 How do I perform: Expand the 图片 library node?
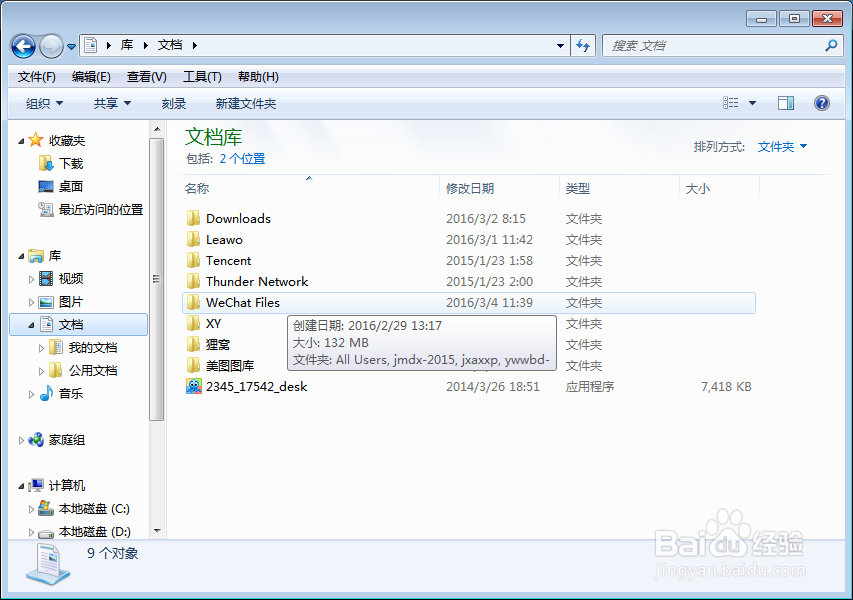pos(31,302)
